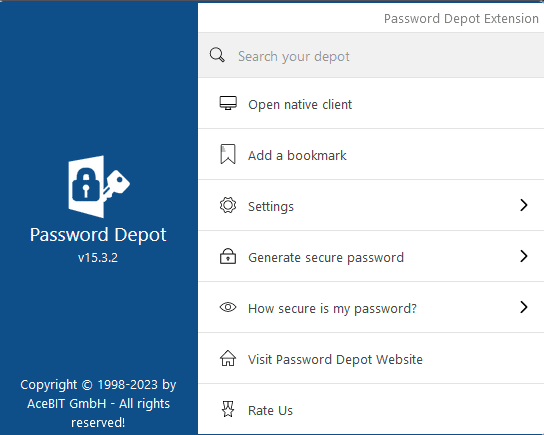544x435 pixels.
Task: Expand the How secure is my password chevron
Action: pos(524,307)
